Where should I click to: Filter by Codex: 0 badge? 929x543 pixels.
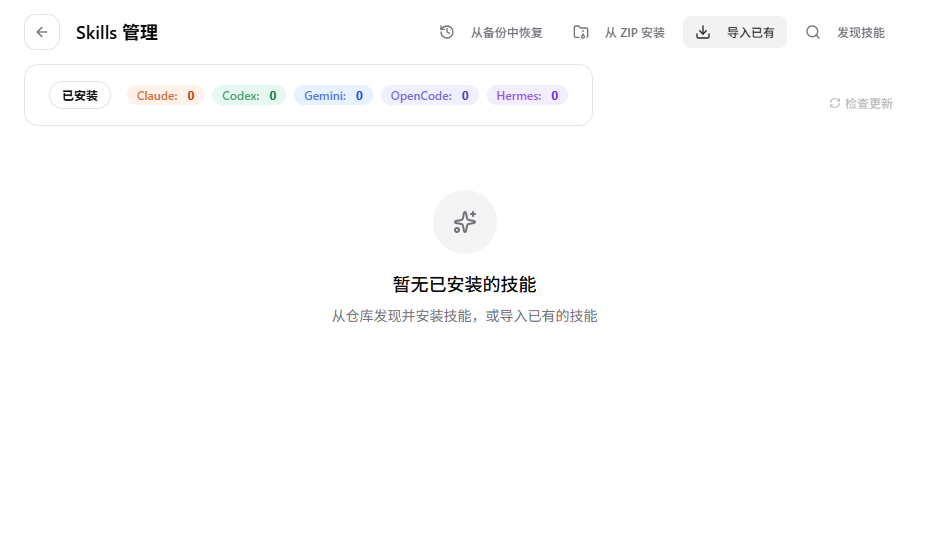[x=249, y=95]
